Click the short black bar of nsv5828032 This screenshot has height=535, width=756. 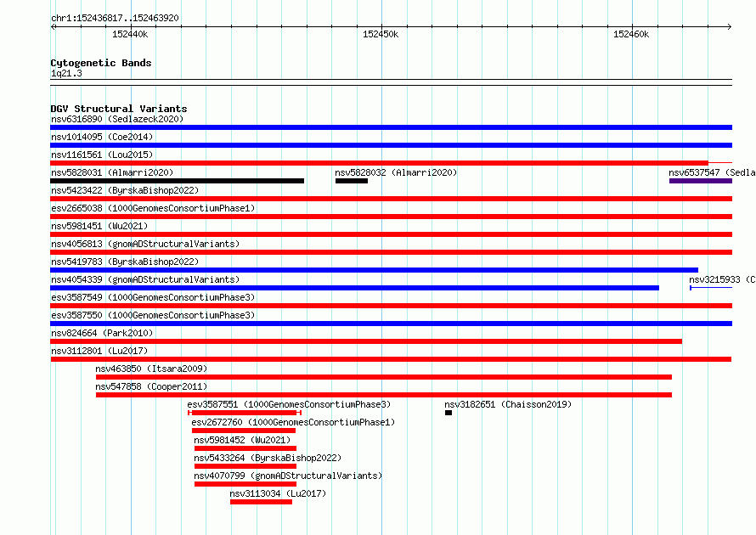(x=352, y=181)
